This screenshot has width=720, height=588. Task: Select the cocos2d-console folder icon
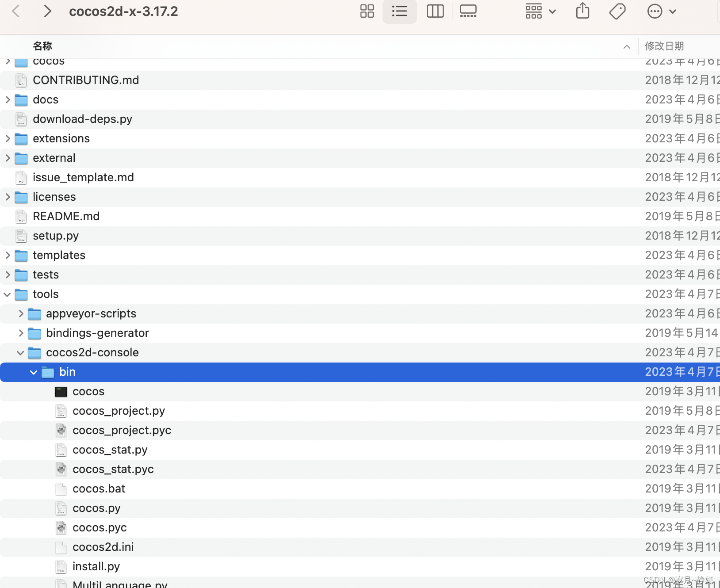click(34, 353)
